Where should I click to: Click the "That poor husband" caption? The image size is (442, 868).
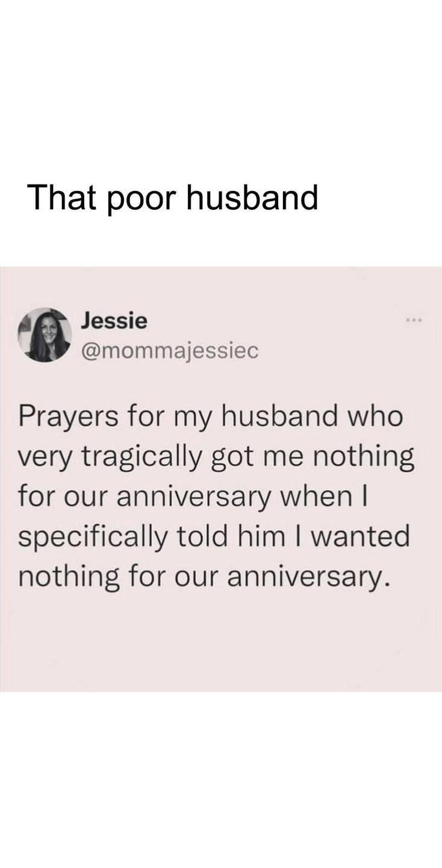tap(173, 197)
